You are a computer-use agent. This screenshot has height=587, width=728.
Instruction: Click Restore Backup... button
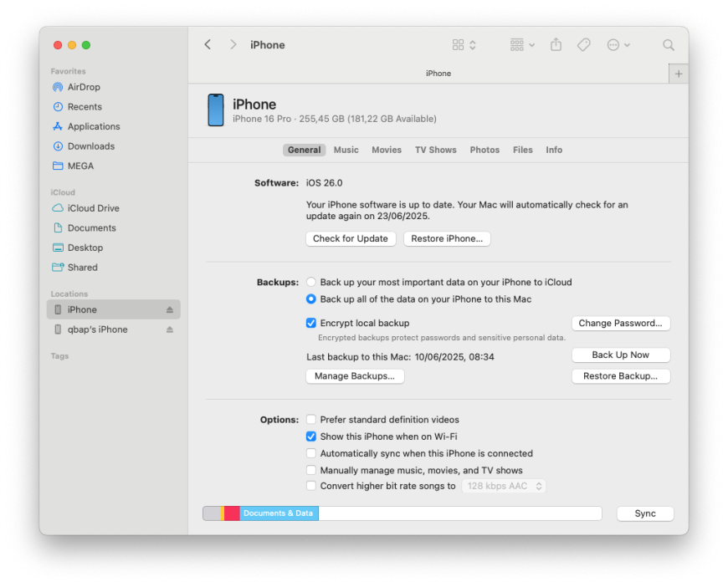click(x=620, y=376)
